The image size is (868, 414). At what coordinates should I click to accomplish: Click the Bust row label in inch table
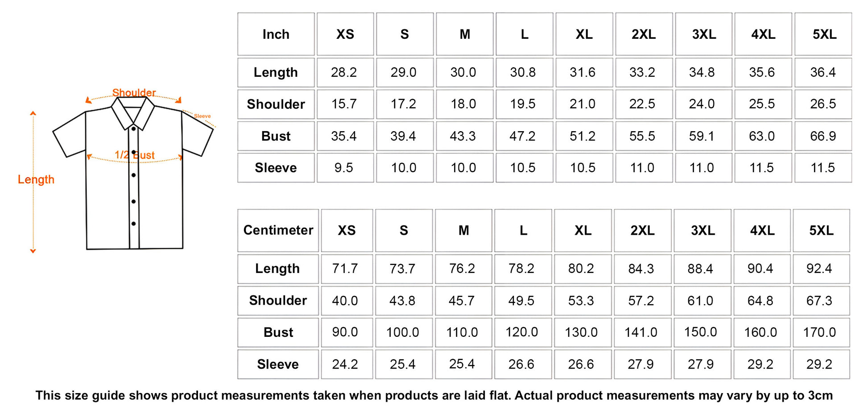(x=276, y=136)
